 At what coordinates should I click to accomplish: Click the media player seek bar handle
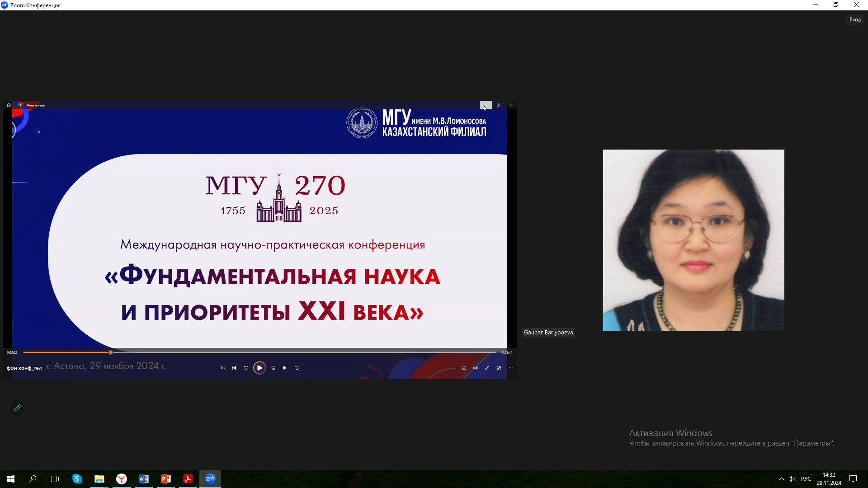(x=110, y=352)
